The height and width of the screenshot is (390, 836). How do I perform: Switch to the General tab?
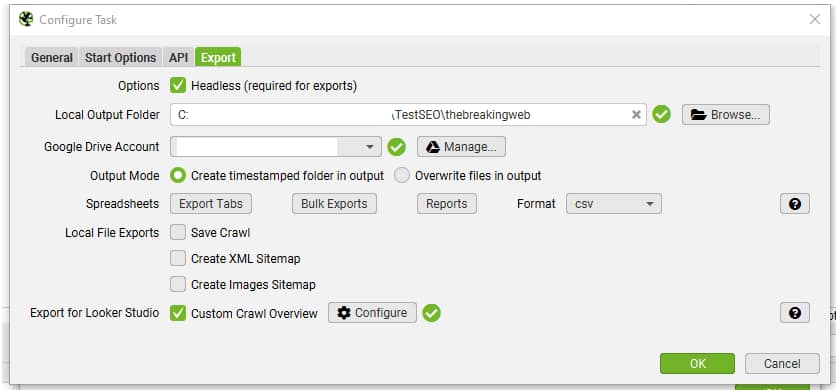pos(52,58)
